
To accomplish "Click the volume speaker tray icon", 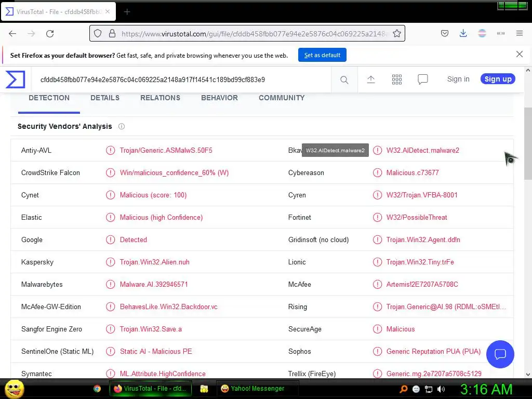I will 441,389.
